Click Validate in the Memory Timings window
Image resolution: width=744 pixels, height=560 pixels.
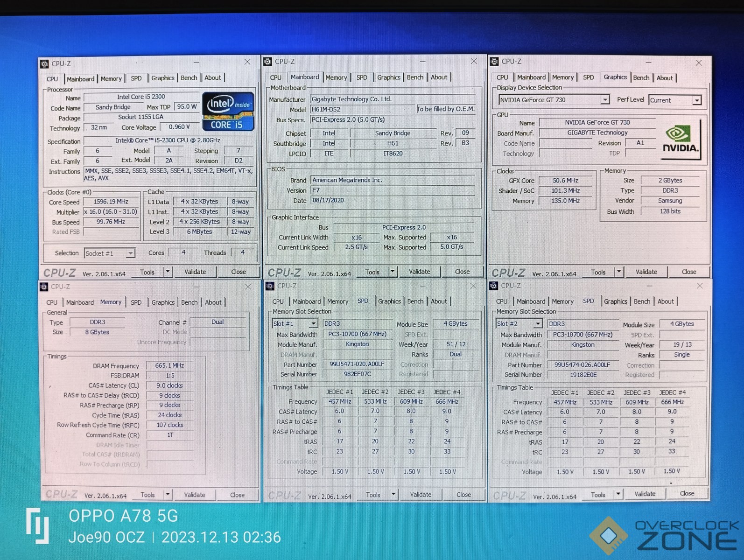click(x=195, y=495)
